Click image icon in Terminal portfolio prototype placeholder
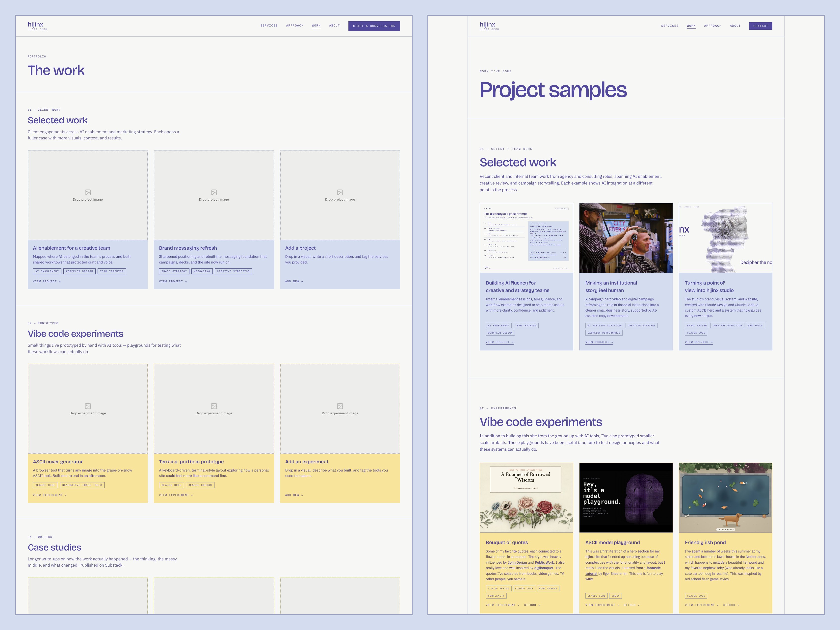This screenshot has height=630, width=840. tap(214, 406)
